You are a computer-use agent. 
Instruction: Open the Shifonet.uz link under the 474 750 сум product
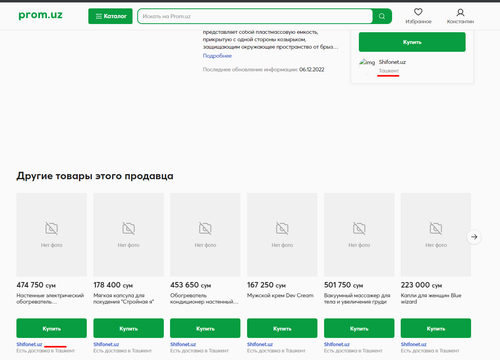29,344
